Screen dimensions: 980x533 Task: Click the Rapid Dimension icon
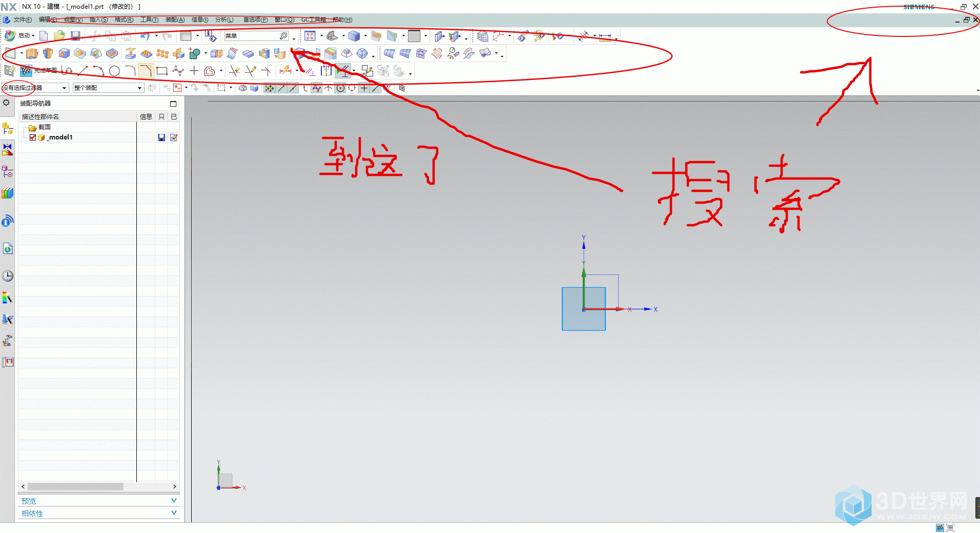285,71
